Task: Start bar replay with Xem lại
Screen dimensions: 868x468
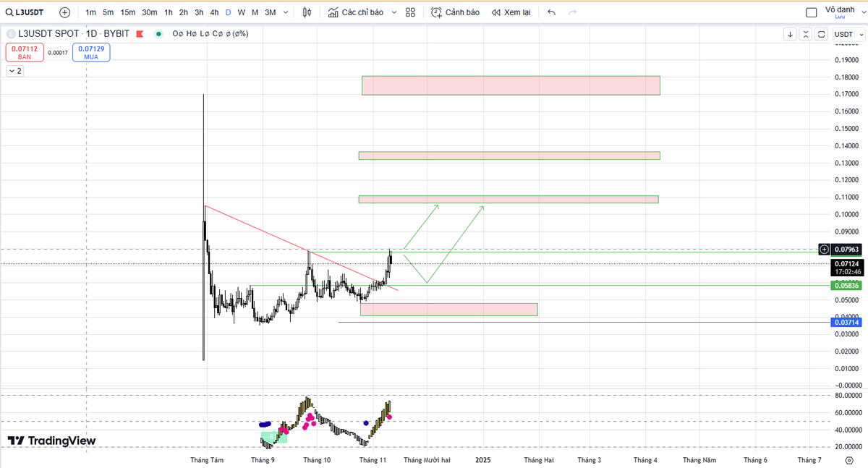Action: click(510, 12)
